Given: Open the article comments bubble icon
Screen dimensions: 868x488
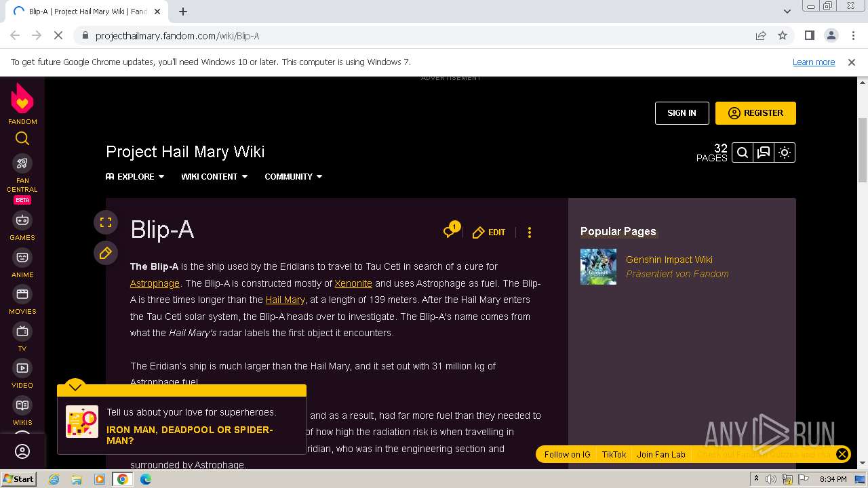Looking at the screenshot, I should pos(451,230).
